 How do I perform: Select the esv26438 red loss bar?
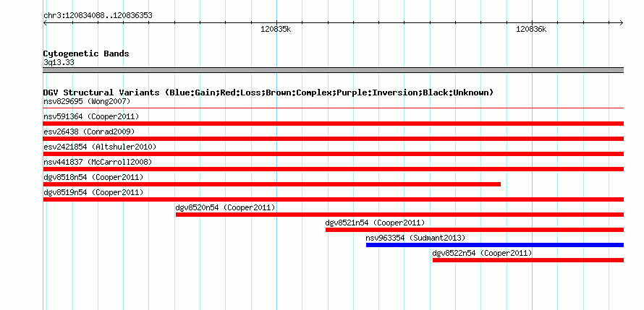pos(334,139)
